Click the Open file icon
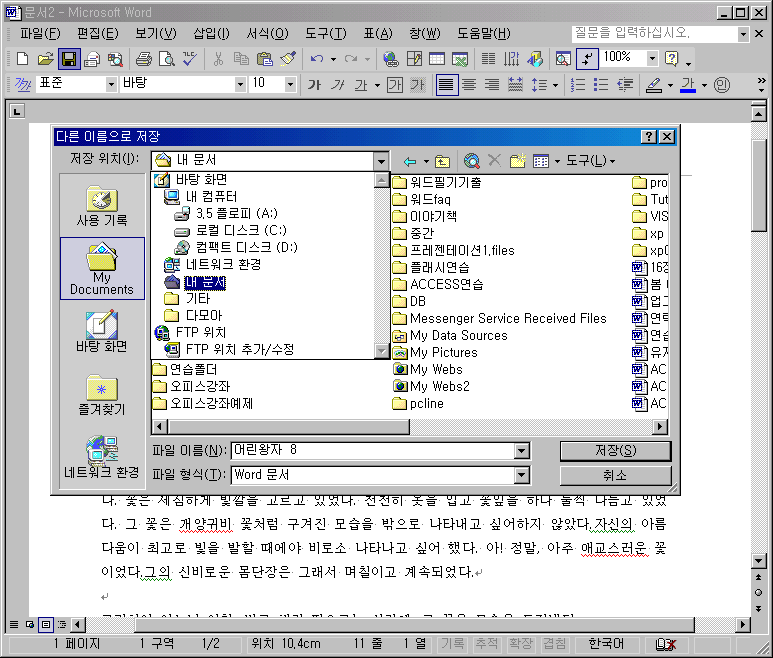 click(x=45, y=59)
